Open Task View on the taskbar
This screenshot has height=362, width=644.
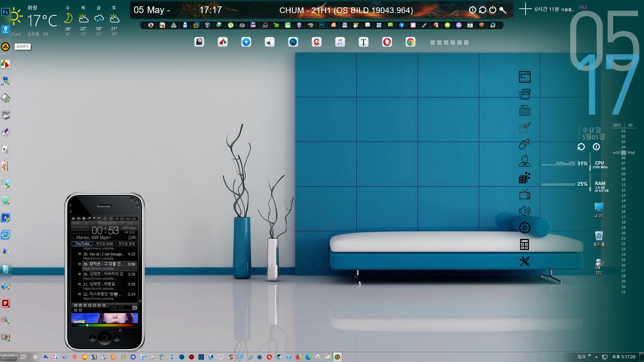point(23,357)
